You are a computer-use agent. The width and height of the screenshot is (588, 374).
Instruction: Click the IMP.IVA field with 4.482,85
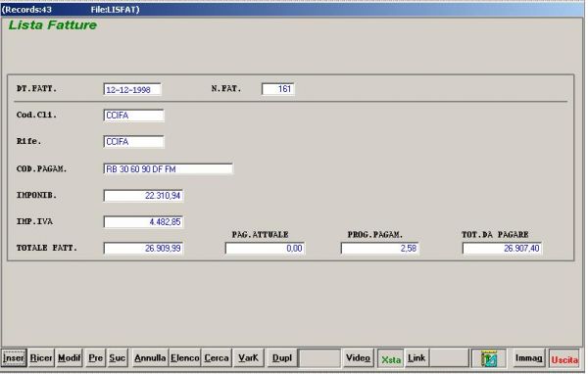point(143,222)
